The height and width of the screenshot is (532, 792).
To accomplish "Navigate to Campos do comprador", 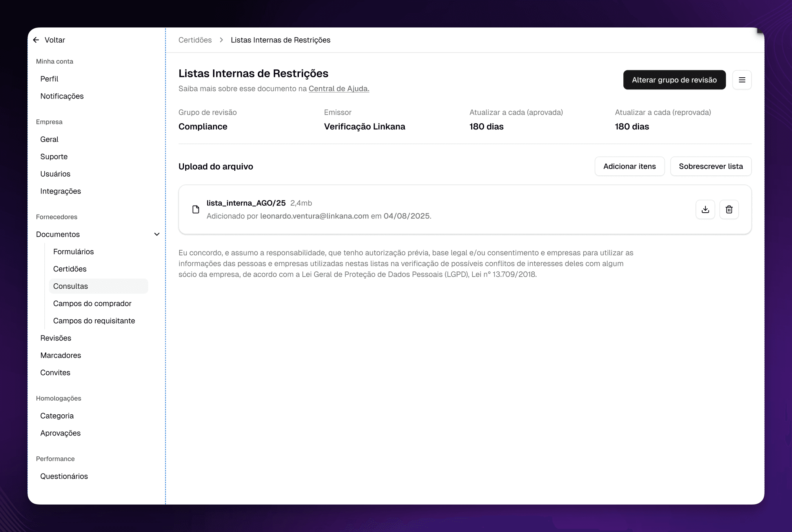I will coord(92,303).
